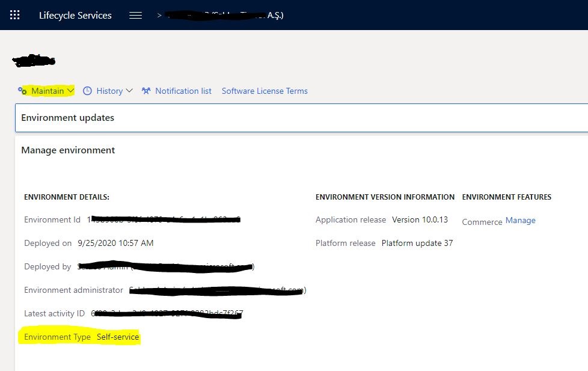Open the History menu
Image resolution: width=588 pixels, height=371 pixels.
[x=108, y=91]
